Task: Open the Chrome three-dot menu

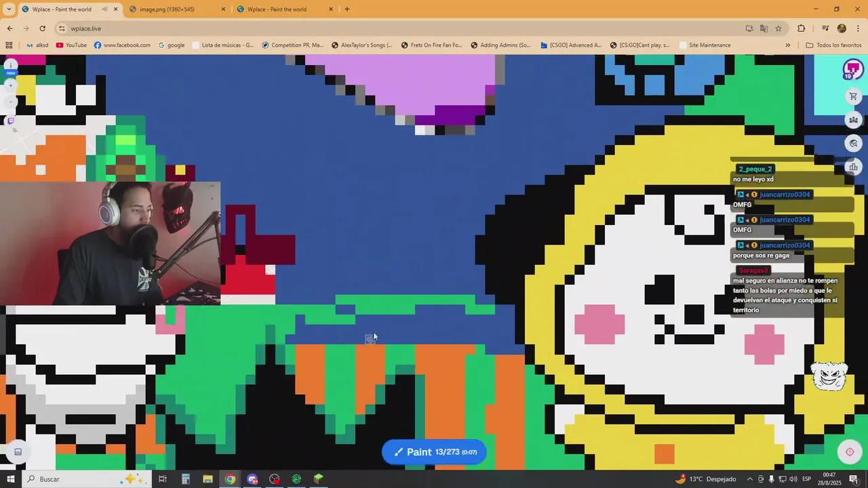Action: [x=858, y=28]
